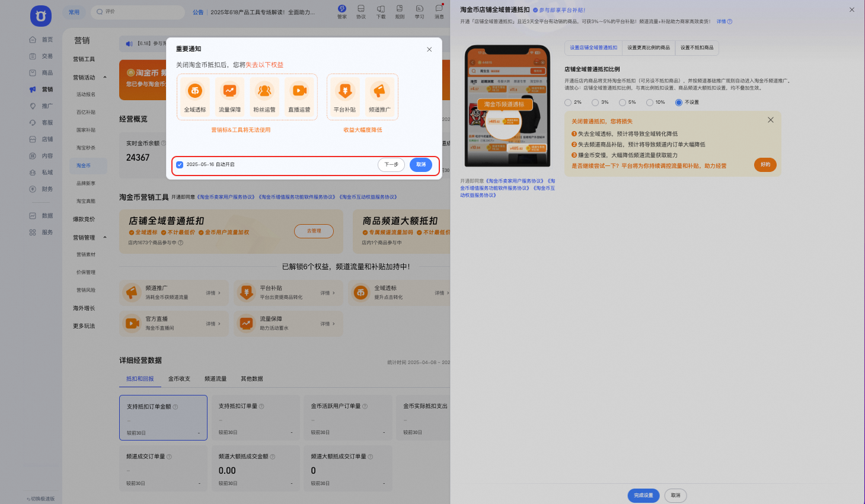Switch to the 金币收支 data tab
This screenshot has height=504, width=865.
point(179,379)
